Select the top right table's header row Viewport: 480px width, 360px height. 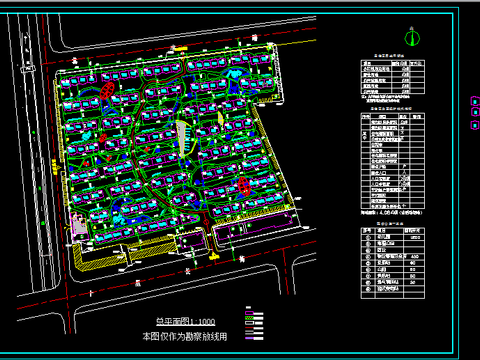pos(393,63)
